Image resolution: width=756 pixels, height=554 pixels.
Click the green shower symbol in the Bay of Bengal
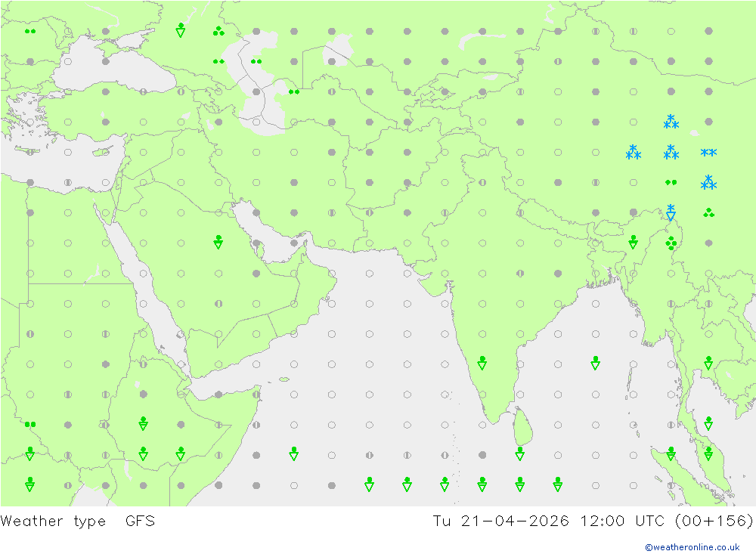(596, 363)
